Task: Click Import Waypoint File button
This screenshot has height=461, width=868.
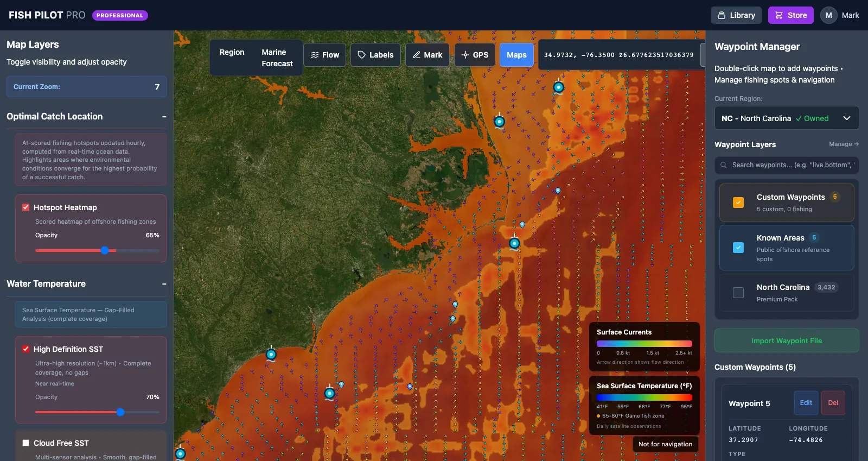Action: [x=787, y=340]
